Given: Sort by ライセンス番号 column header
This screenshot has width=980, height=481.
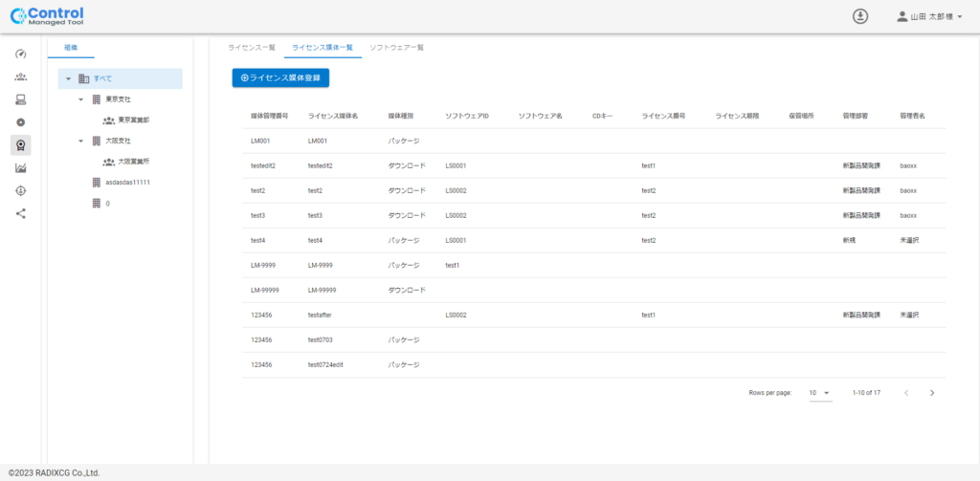Looking at the screenshot, I should tap(664, 117).
